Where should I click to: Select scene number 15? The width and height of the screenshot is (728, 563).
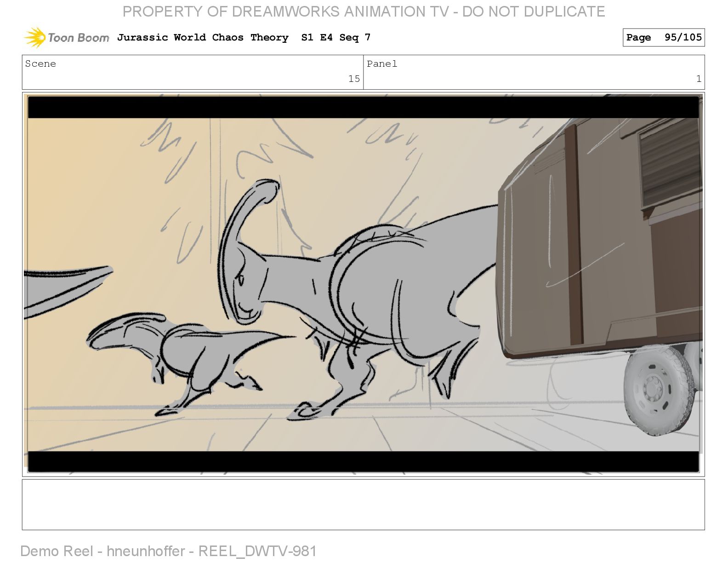[354, 79]
